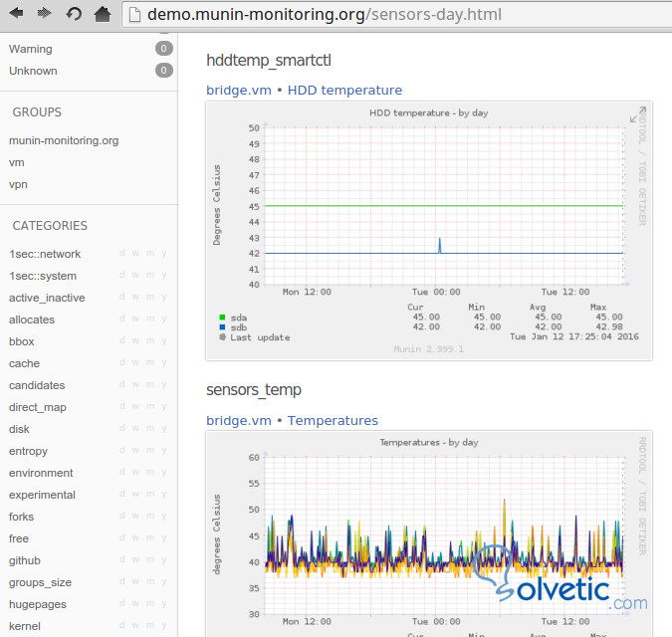
Task: Select the sensors_temp heading text
Action: (x=254, y=390)
